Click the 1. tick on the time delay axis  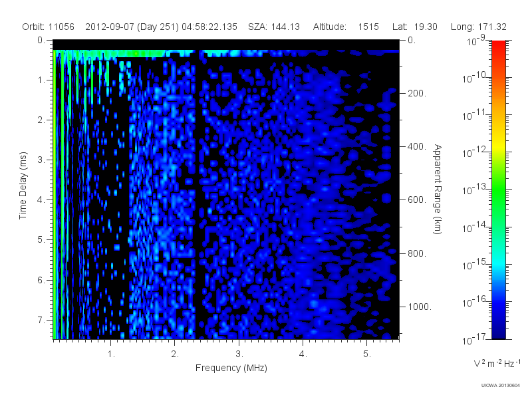(x=41, y=80)
